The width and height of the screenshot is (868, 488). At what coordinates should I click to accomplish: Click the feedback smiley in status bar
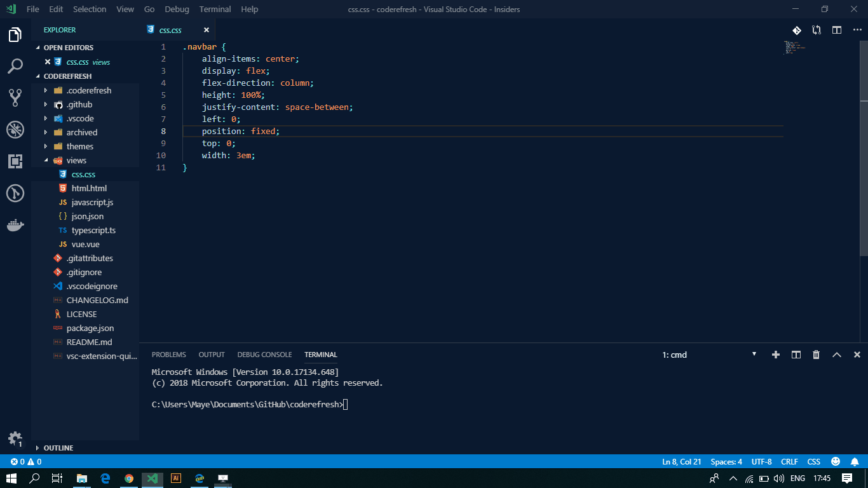tap(836, 462)
